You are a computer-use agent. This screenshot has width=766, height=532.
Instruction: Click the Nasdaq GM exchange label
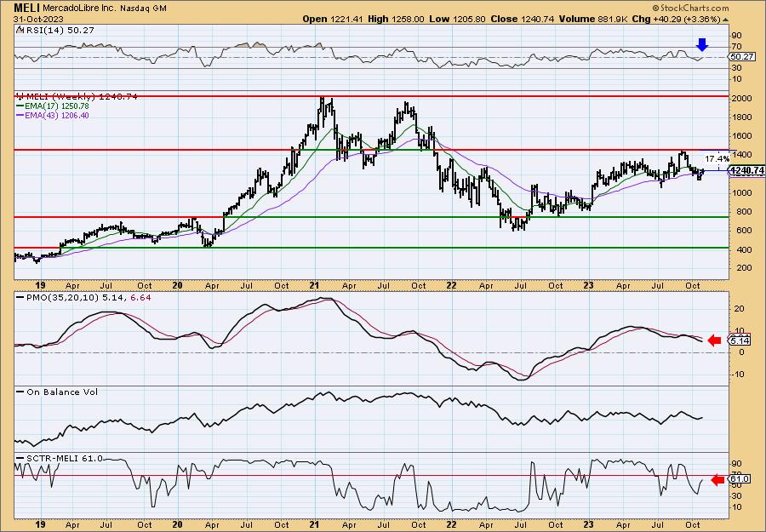click(144, 9)
